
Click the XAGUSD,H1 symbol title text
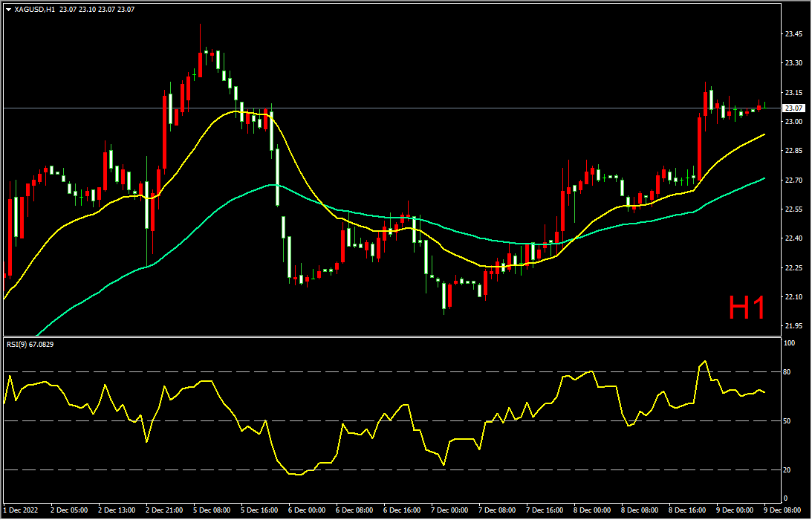pyautogui.click(x=35, y=10)
